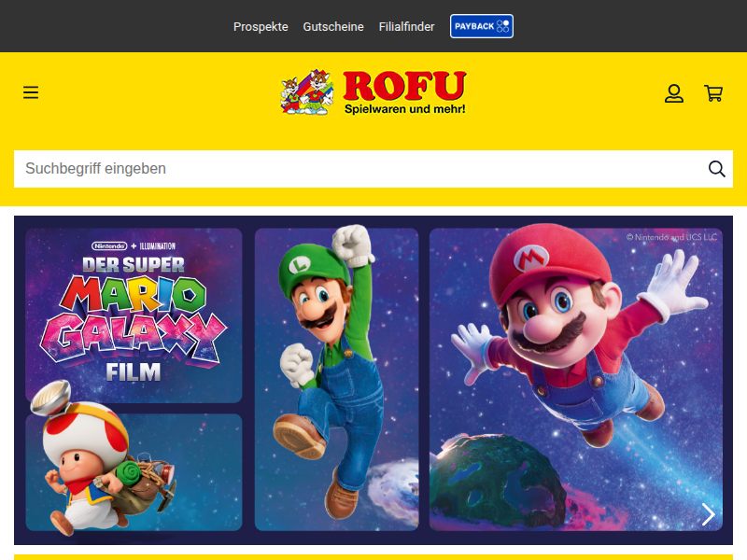The image size is (747, 560).
Task: Open the hamburger navigation menu
Action: click(31, 92)
